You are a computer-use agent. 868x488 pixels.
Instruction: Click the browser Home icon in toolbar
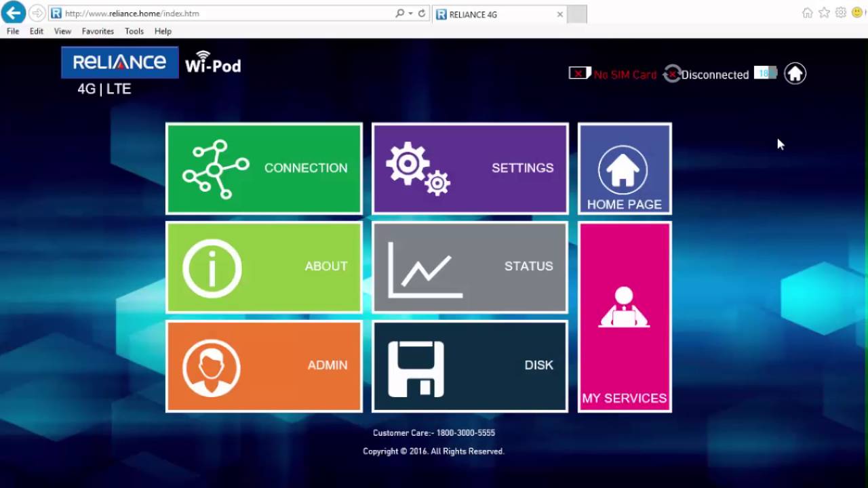click(807, 13)
